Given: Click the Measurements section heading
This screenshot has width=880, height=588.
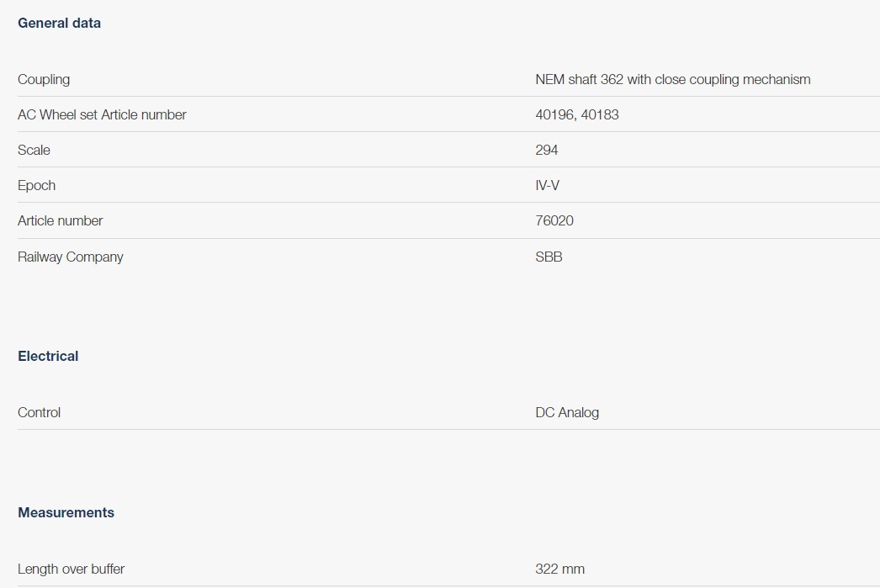Looking at the screenshot, I should click(66, 513).
